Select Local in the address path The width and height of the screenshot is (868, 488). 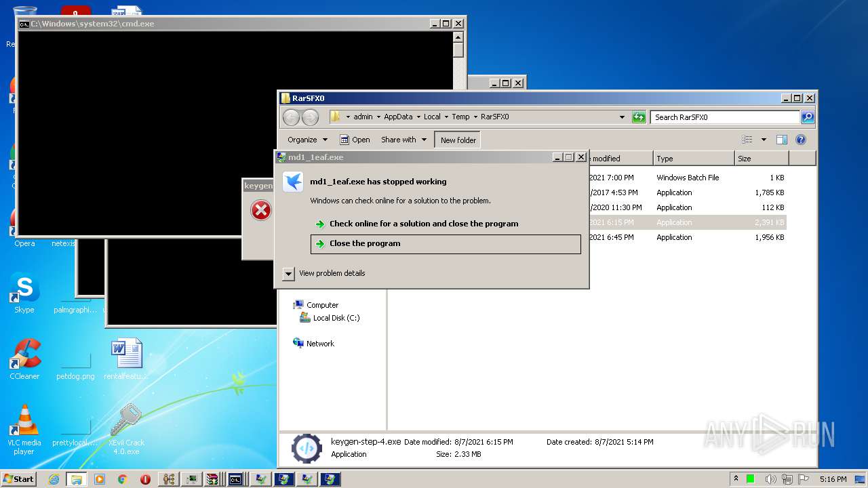point(432,117)
